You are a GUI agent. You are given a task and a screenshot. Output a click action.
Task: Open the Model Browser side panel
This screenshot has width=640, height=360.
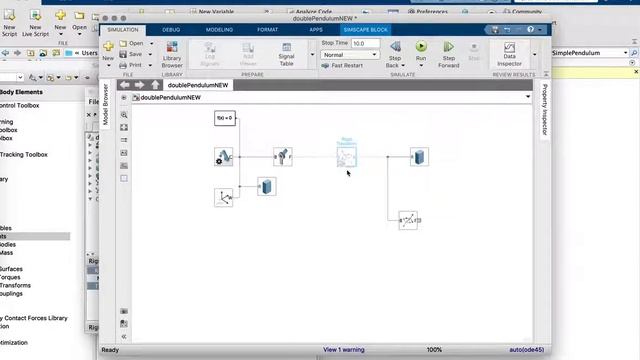[105, 104]
